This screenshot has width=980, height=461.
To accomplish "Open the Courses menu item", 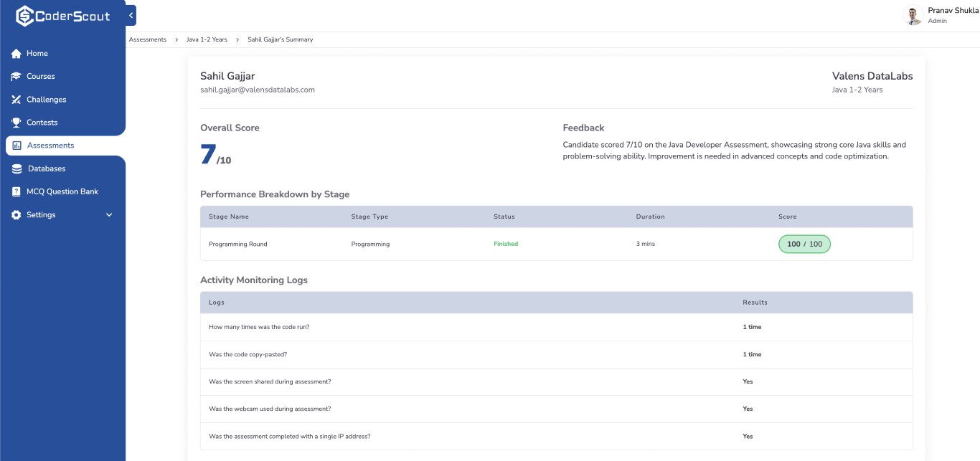I will pos(41,77).
